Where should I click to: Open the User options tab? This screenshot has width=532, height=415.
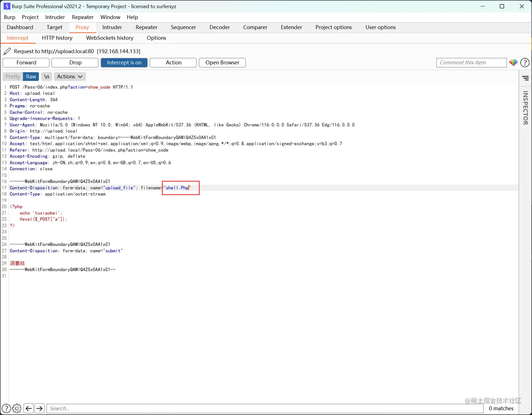(381, 27)
